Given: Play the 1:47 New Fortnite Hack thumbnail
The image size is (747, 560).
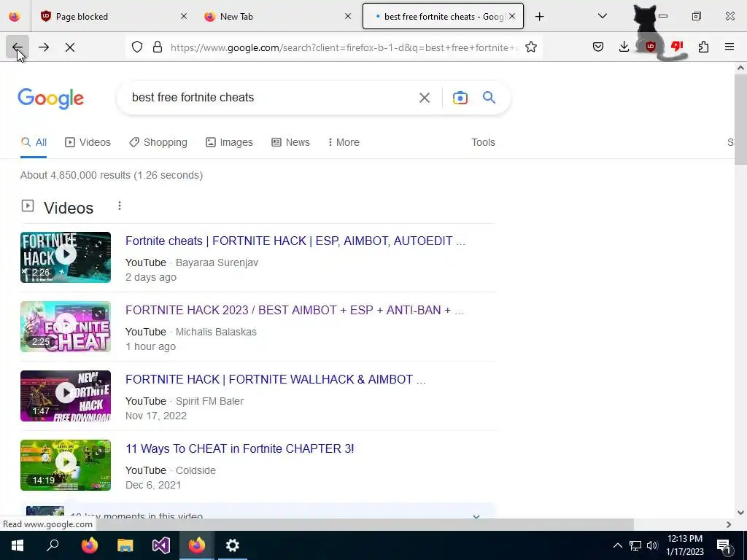Looking at the screenshot, I should (x=66, y=396).
